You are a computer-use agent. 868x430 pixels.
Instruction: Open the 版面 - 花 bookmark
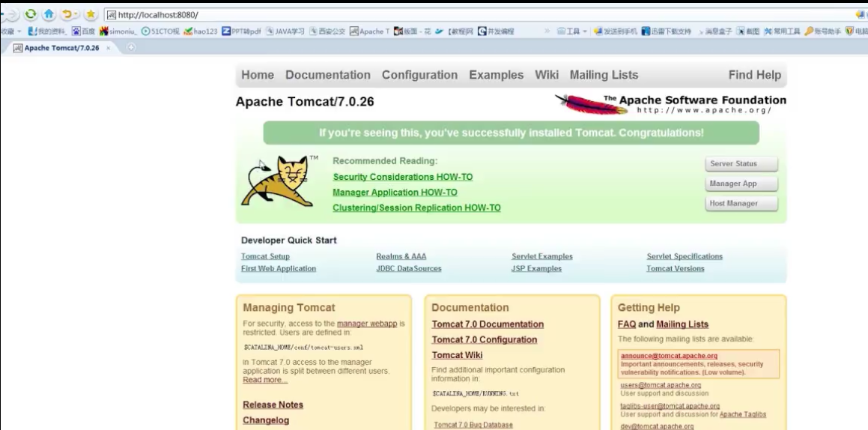[413, 31]
